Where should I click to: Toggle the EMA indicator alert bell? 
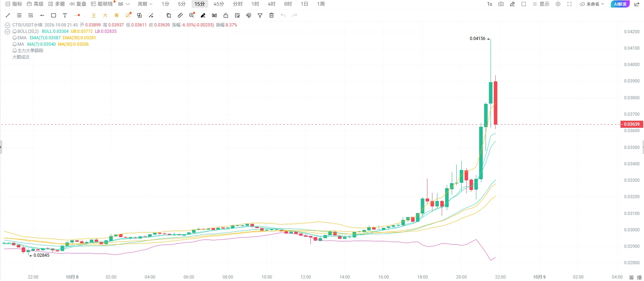click(15, 38)
